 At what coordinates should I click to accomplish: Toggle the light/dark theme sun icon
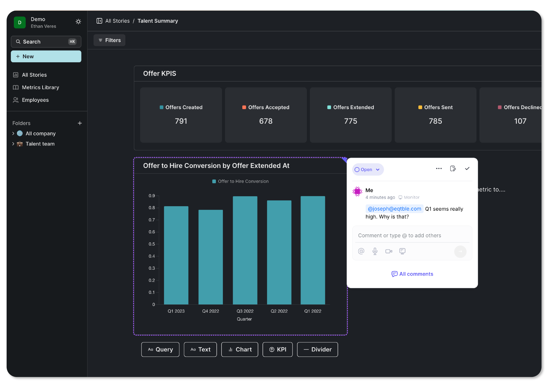pos(78,22)
